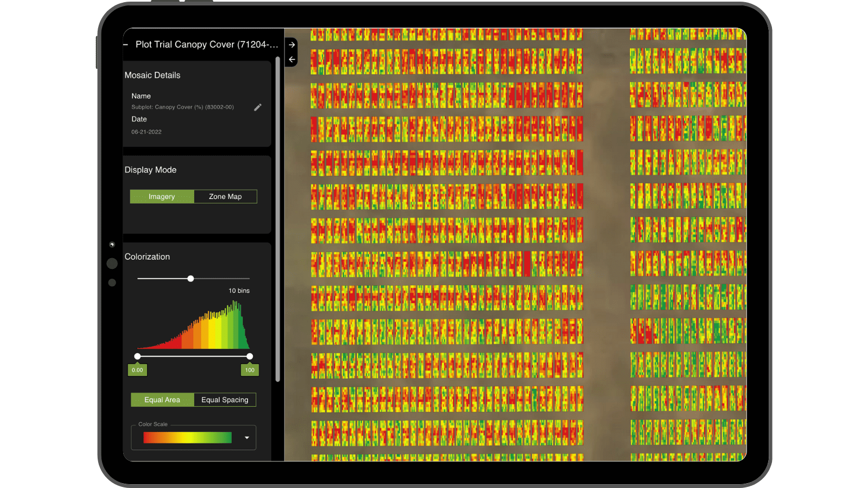The height and width of the screenshot is (488, 868).
Task: Select Equal Spacing binning
Action: tap(225, 400)
